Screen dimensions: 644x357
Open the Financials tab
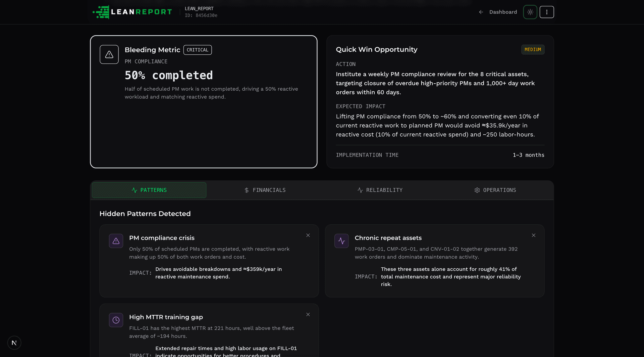coord(265,190)
